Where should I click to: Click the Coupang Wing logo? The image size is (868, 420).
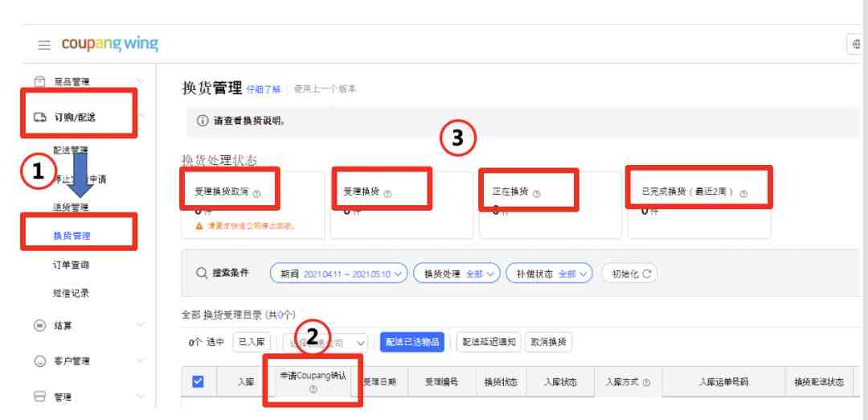click(110, 44)
